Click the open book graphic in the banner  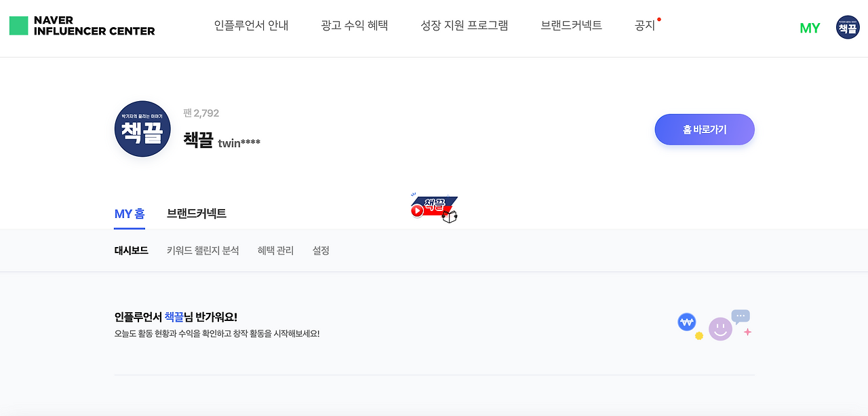(x=450, y=216)
